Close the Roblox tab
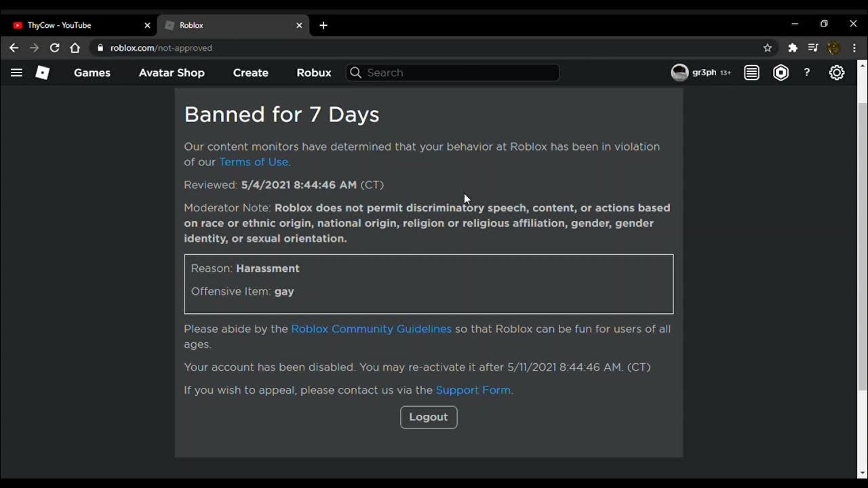 coord(299,25)
